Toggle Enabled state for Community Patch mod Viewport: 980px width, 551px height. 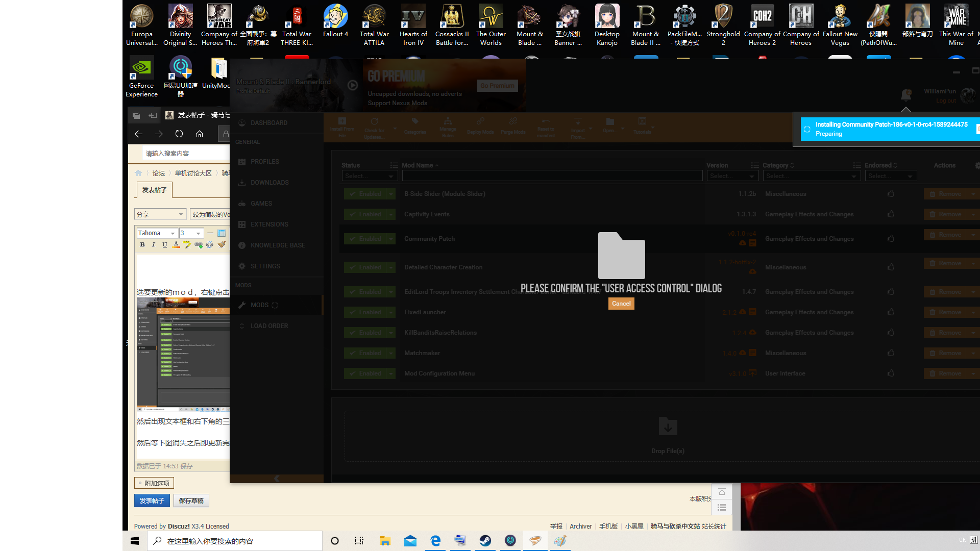(x=365, y=239)
